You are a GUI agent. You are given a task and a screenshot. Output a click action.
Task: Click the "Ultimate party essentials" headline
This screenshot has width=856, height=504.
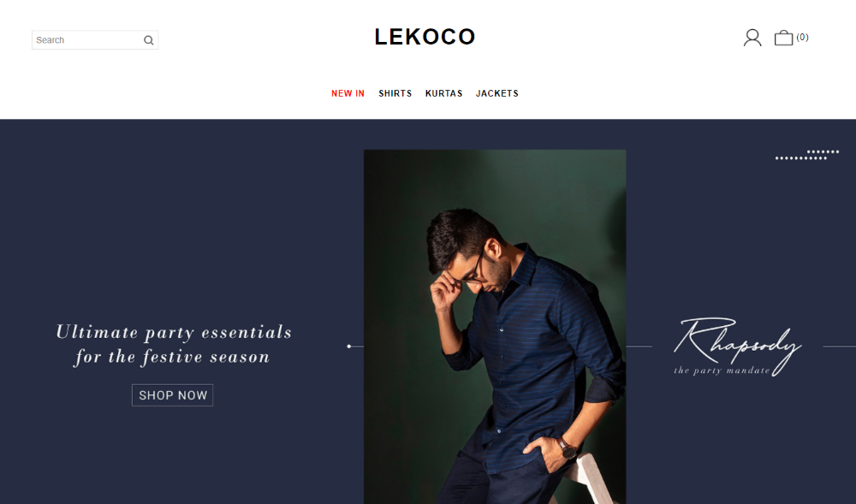174,332
